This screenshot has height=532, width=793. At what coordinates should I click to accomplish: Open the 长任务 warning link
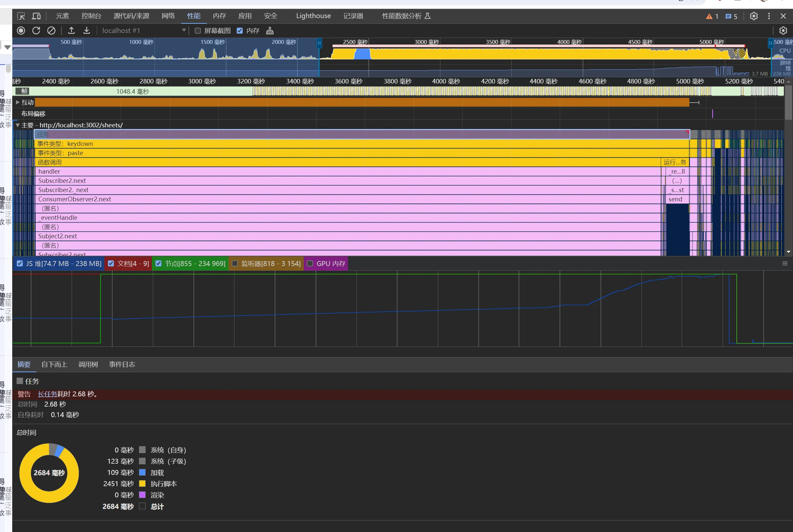tap(47, 394)
